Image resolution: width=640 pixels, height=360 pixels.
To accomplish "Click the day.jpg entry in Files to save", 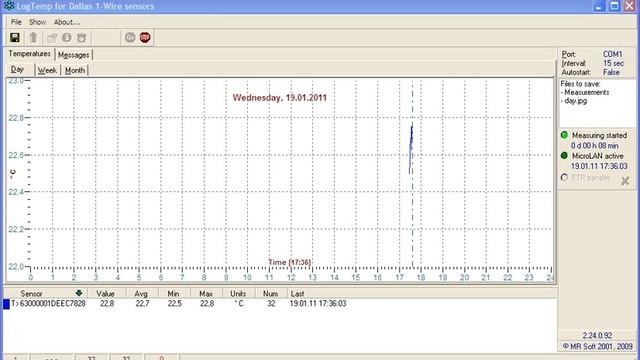I will click(x=574, y=101).
